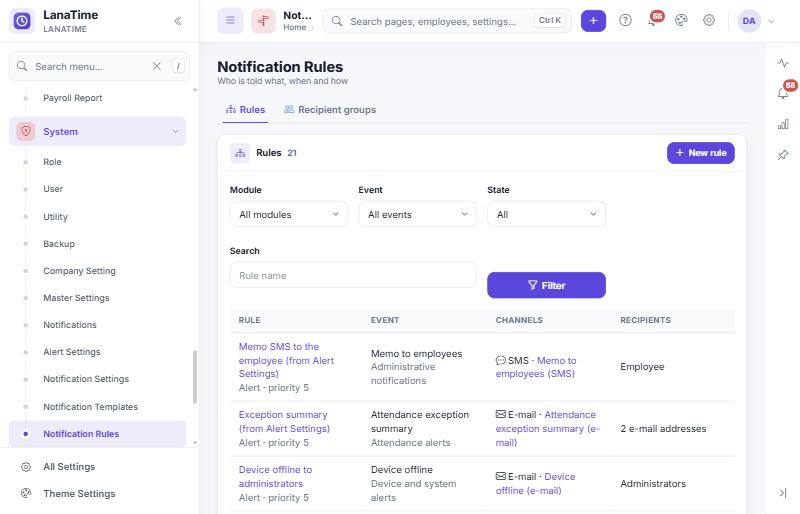Click the bar chart icon in right rail
Screen dimensions: 800x514
(x=783, y=124)
